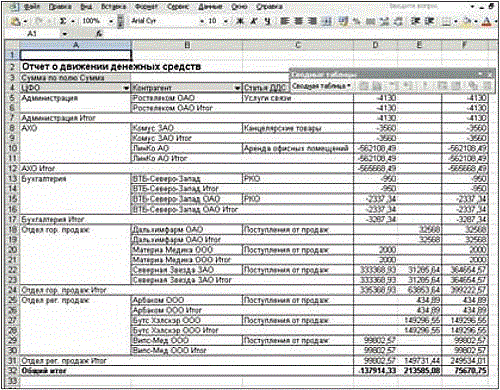Click the Name Box showing A1
This screenshot has width=500, height=390.
click(x=40, y=34)
